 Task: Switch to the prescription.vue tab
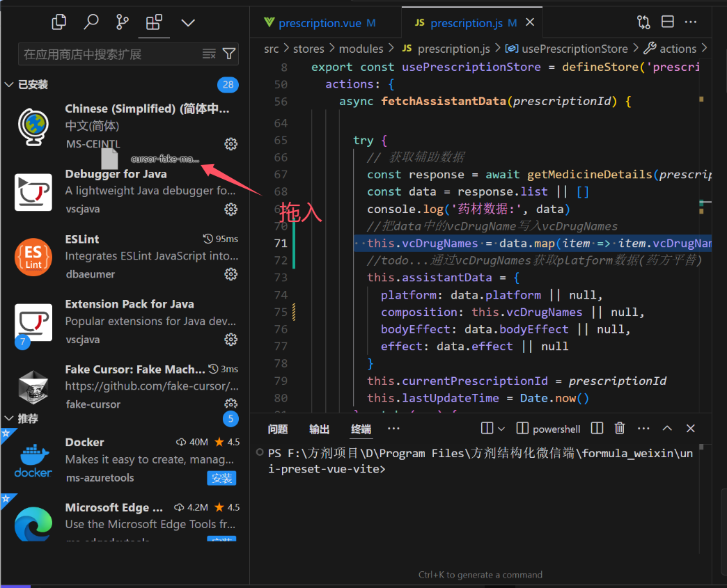(320, 23)
